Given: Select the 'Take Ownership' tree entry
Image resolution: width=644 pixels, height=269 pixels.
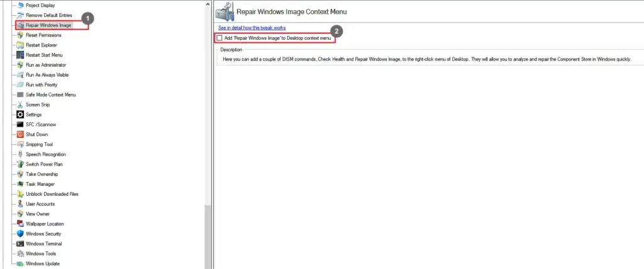Looking at the screenshot, I should [42, 174].
